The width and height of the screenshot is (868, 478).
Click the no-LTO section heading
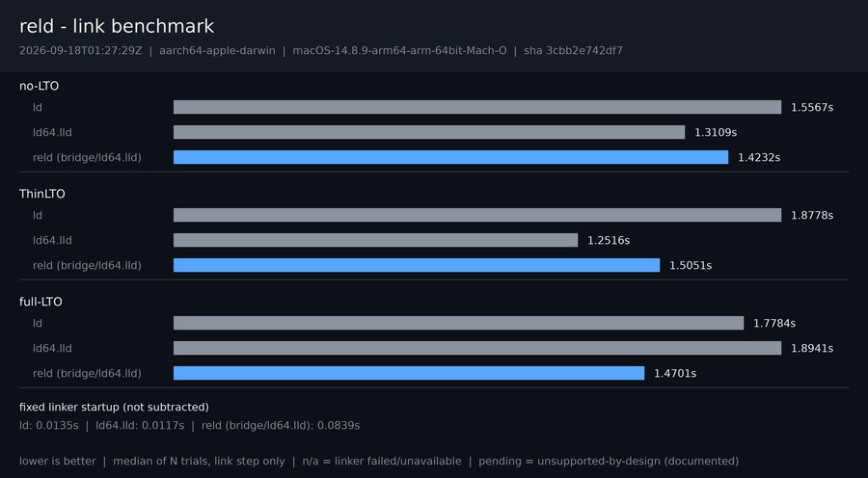pyautogui.click(x=39, y=86)
